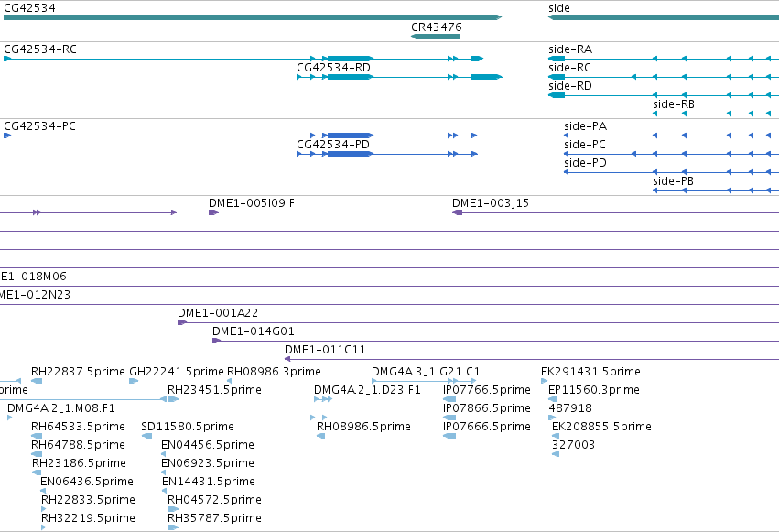The height and width of the screenshot is (532, 779).
Task: Select the CR43476 gene feature
Action: [x=435, y=37]
